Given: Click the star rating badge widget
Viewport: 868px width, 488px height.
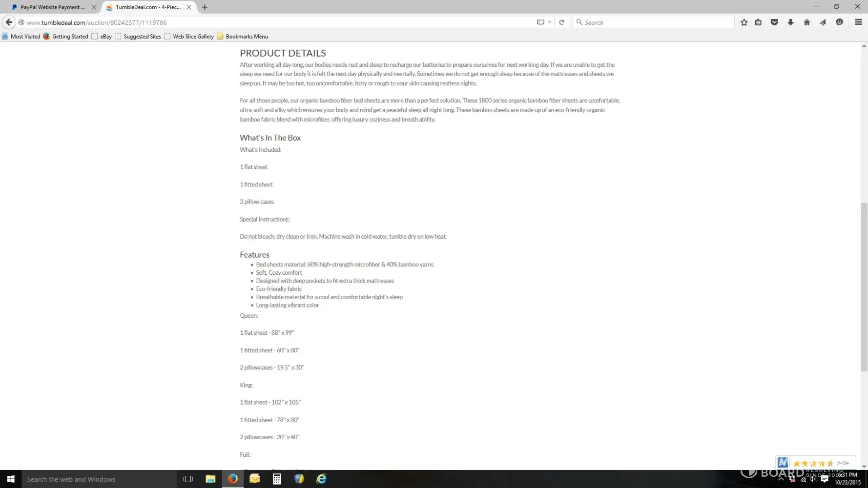Looking at the screenshot, I should click(816, 463).
